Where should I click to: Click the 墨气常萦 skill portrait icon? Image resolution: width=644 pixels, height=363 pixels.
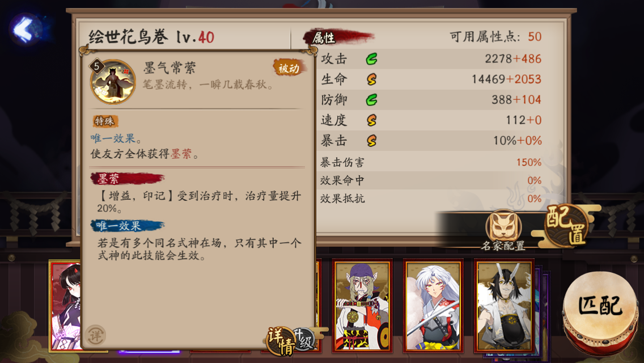(113, 82)
